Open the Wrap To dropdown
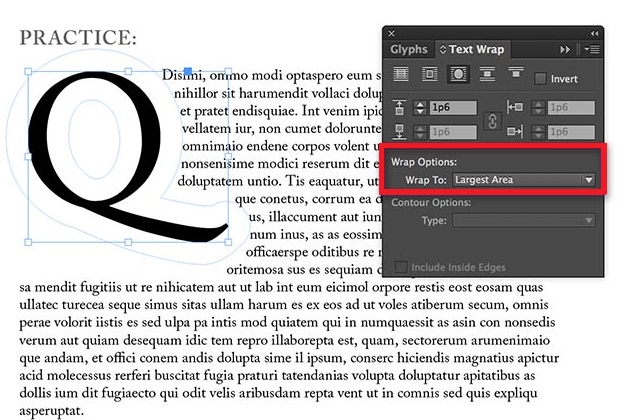This screenshot has width=620, height=420. point(523,180)
